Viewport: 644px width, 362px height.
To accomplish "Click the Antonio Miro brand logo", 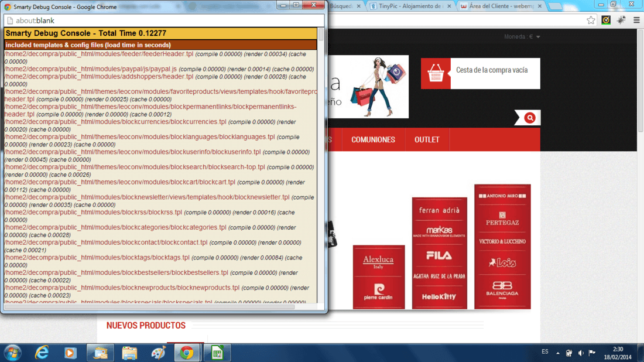I will [502, 196].
